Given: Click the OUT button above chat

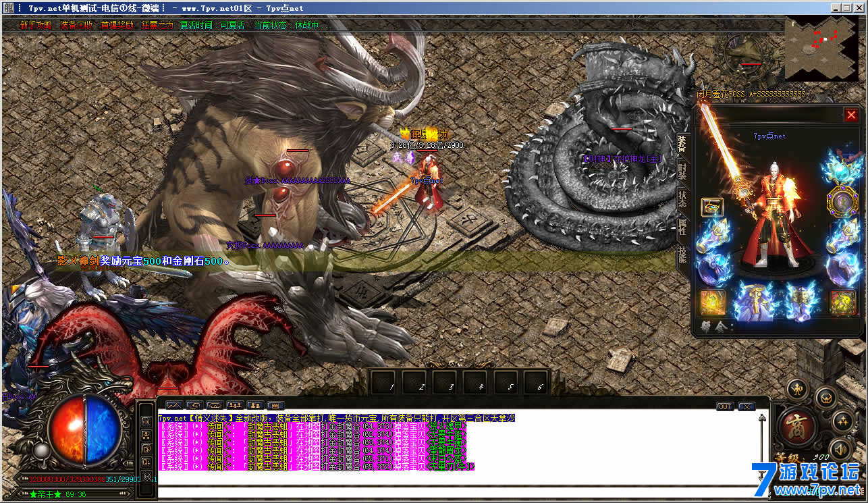Looking at the screenshot, I should point(725,406).
